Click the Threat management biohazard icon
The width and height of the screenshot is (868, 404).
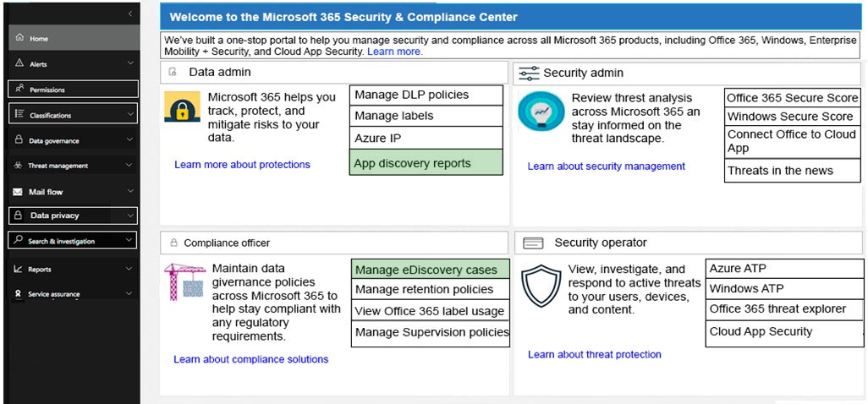(19, 166)
